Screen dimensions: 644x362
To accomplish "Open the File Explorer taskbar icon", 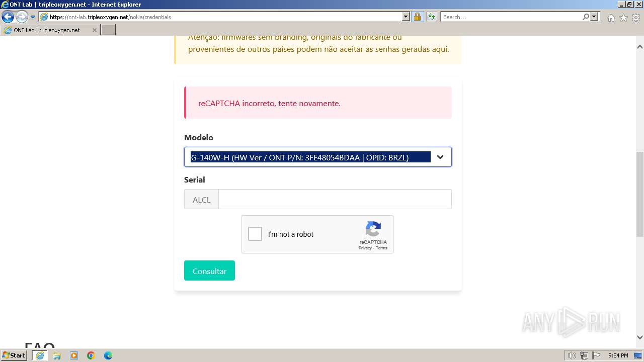I will pyautogui.click(x=57, y=355).
